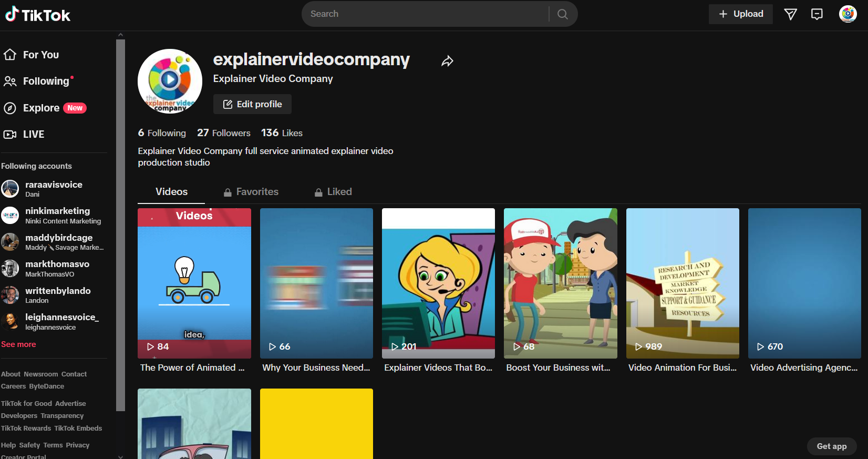Image resolution: width=868 pixels, height=459 pixels.
Task: Click the search magnifier icon
Action: click(563, 14)
